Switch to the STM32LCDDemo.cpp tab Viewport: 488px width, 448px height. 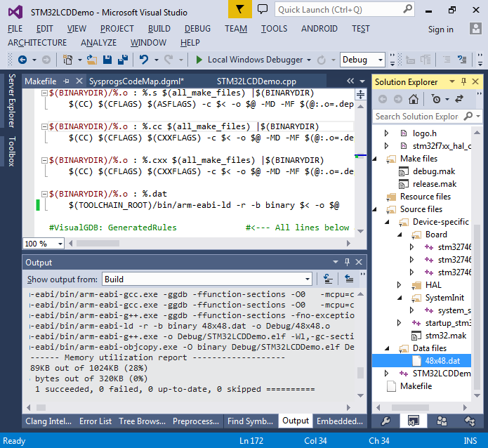256,81
